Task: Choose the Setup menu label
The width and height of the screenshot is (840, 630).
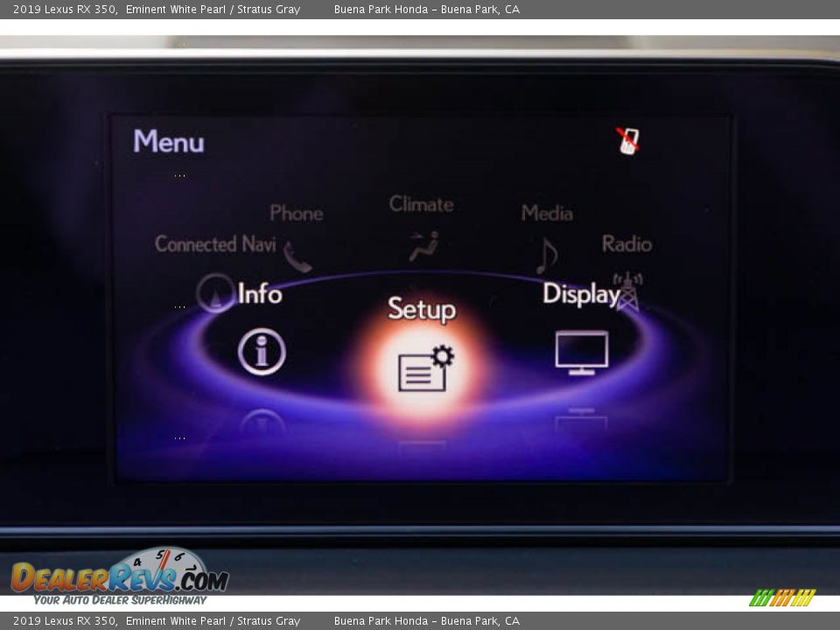Action: [422, 309]
